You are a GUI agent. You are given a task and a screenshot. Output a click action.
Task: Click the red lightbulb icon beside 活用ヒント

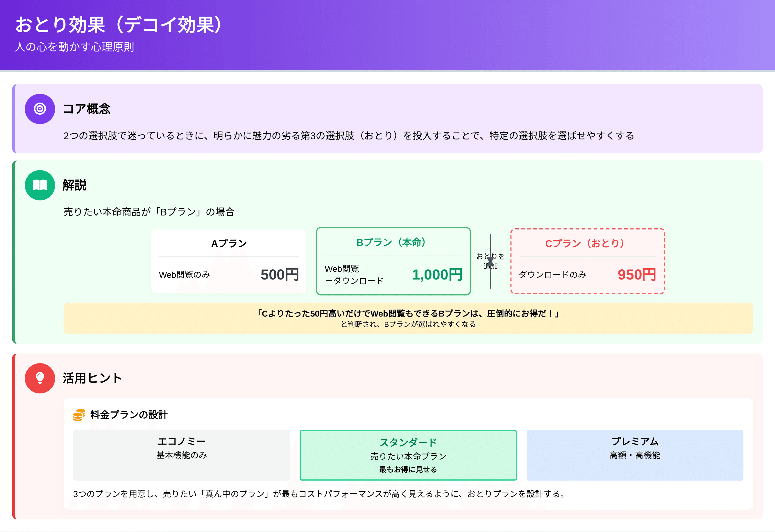(x=40, y=378)
